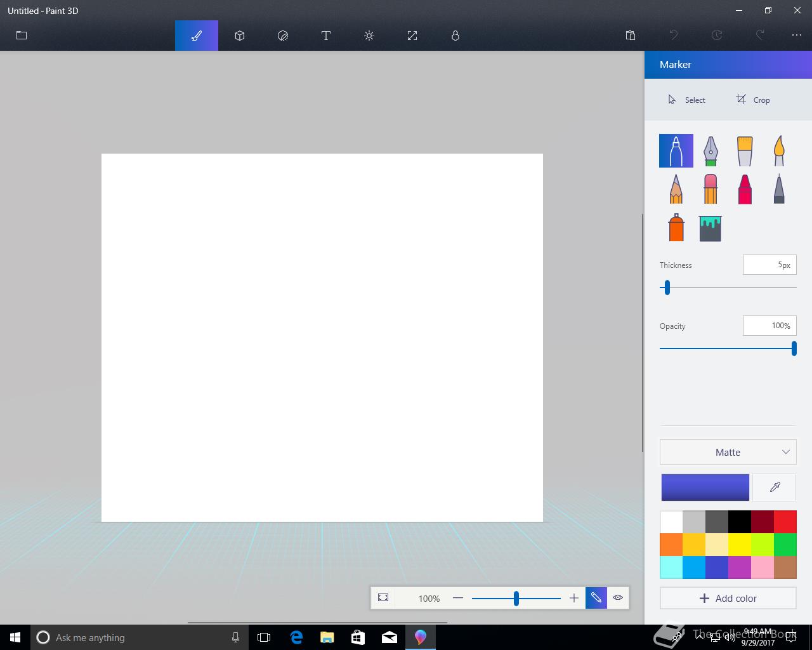Expand the Matte material dropdown

pyautogui.click(x=728, y=452)
